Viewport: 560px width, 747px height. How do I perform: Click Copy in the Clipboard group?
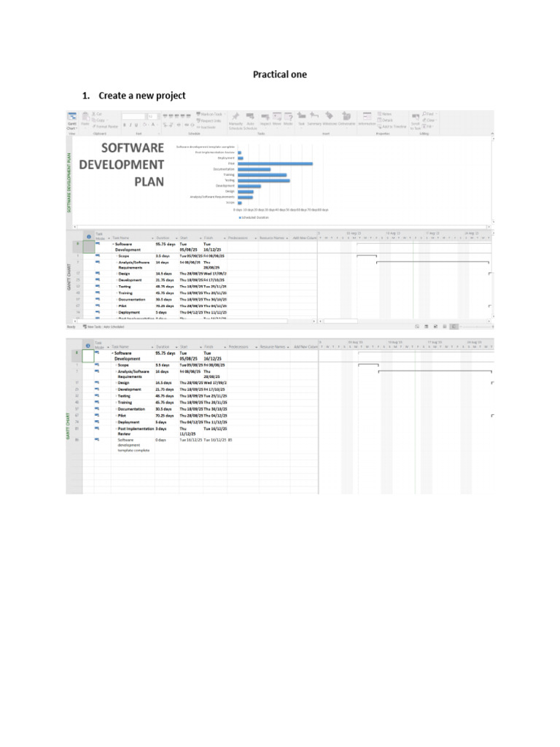click(98, 120)
